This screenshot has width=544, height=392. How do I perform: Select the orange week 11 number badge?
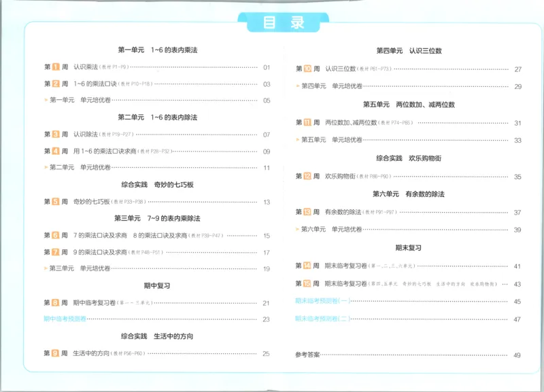[x=307, y=122]
